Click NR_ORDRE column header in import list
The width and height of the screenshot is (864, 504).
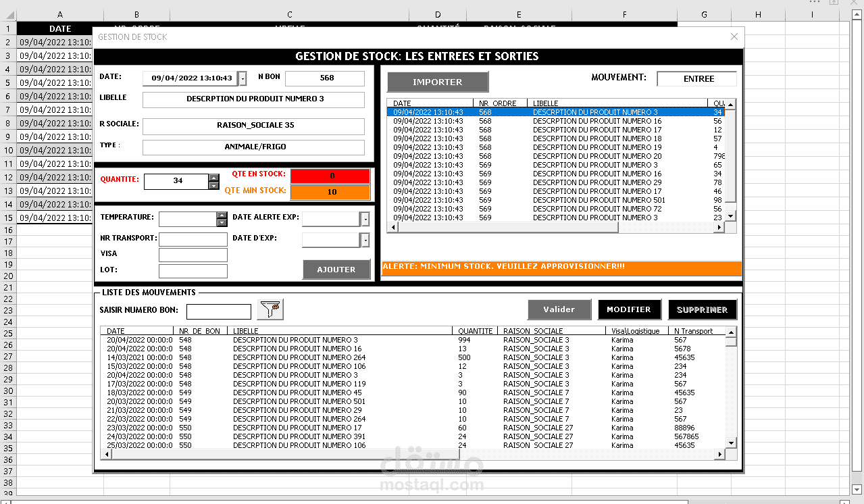click(499, 103)
